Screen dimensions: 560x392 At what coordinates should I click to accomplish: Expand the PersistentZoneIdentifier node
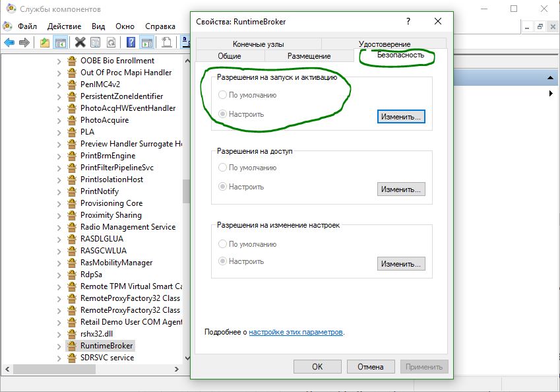59,96
